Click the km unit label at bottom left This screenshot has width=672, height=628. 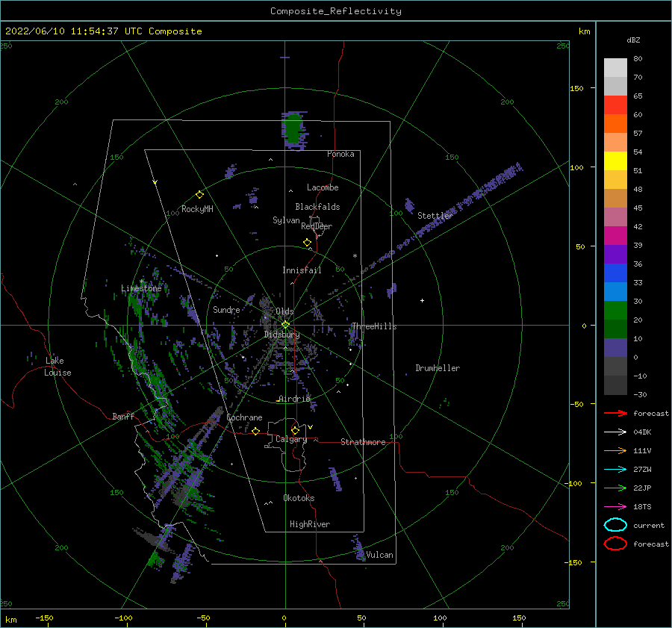pyautogui.click(x=10, y=620)
